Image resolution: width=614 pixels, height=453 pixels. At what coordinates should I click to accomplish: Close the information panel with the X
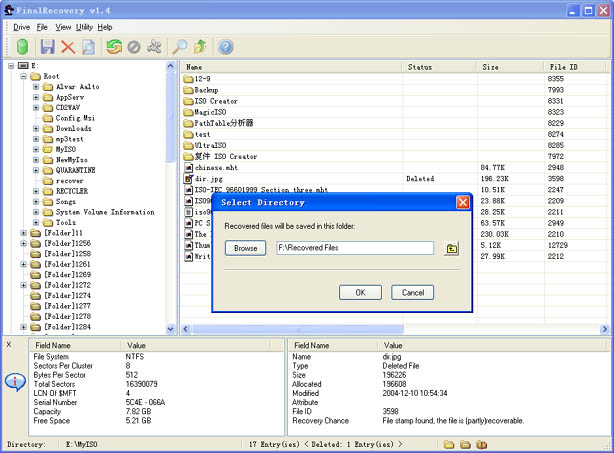9,345
